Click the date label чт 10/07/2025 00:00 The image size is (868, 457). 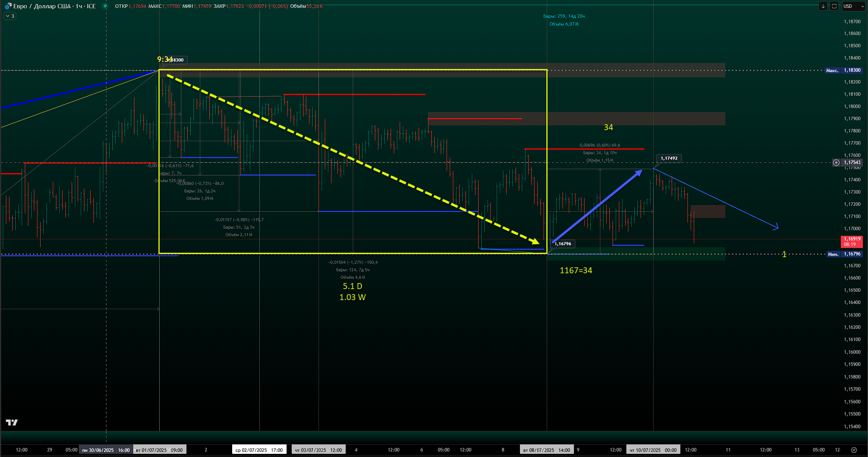click(x=653, y=450)
